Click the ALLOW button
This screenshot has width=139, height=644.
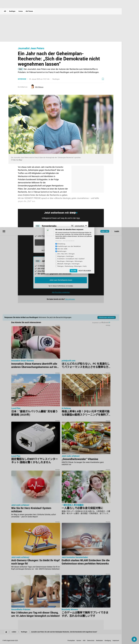pos(73,271)
